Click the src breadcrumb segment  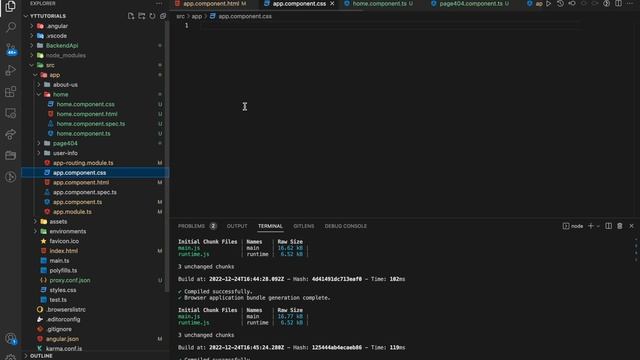click(180, 16)
